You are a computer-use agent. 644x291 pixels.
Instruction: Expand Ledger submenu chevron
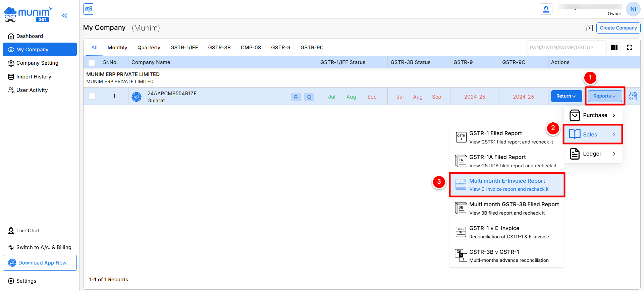[x=613, y=154]
